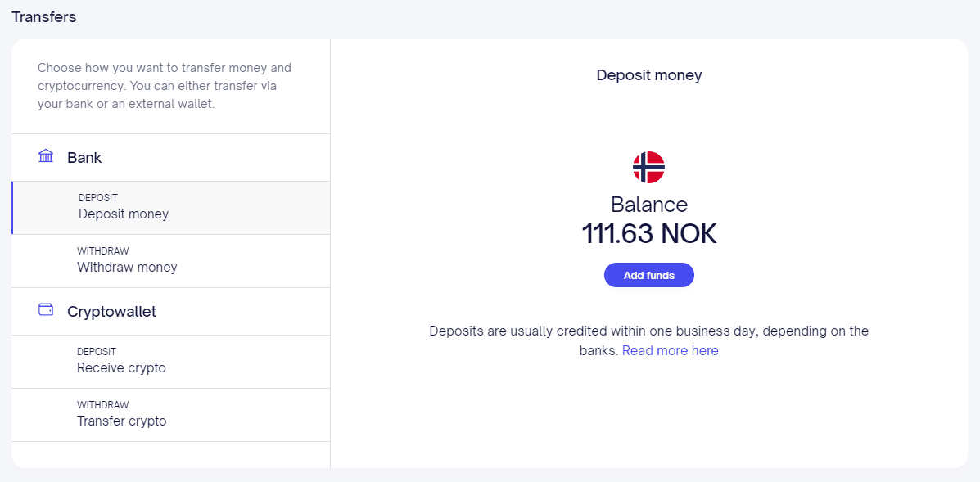This screenshot has width=980, height=482.
Task: Open the Receive crypto option
Action: click(x=121, y=368)
